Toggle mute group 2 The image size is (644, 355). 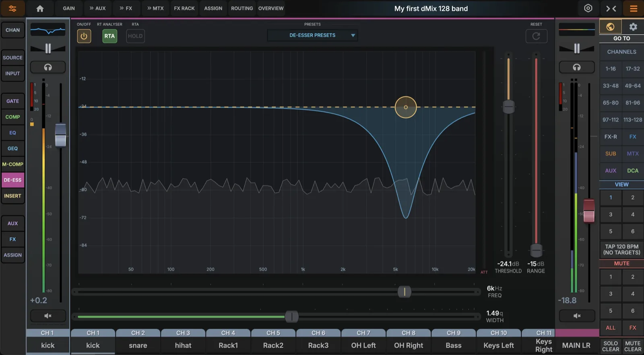point(633,277)
